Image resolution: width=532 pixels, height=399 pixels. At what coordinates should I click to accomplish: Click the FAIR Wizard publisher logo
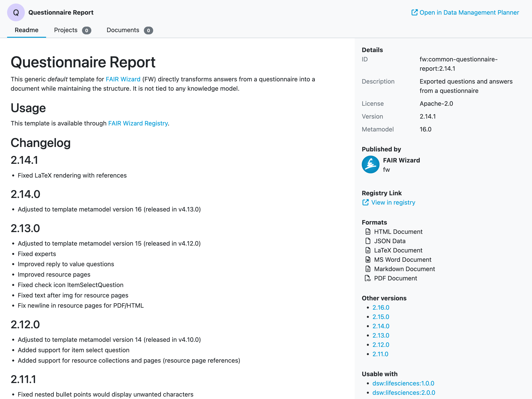(371, 164)
